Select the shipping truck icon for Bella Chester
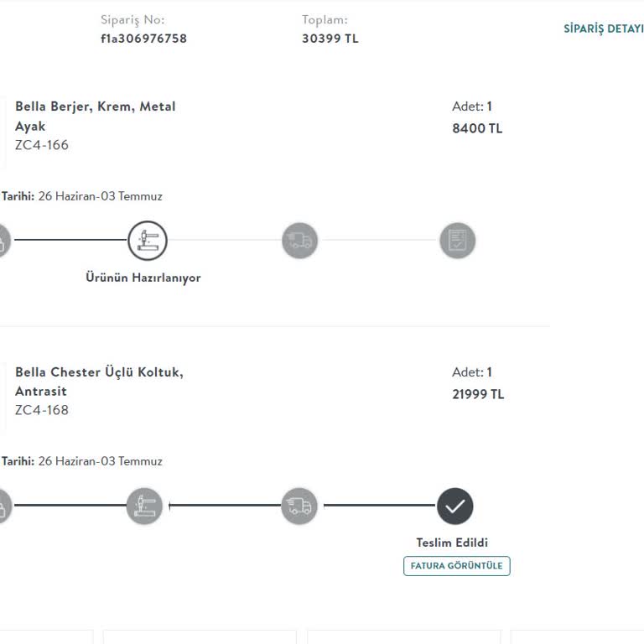The height and width of the screenshot is (644, 644). click(299, 506)
